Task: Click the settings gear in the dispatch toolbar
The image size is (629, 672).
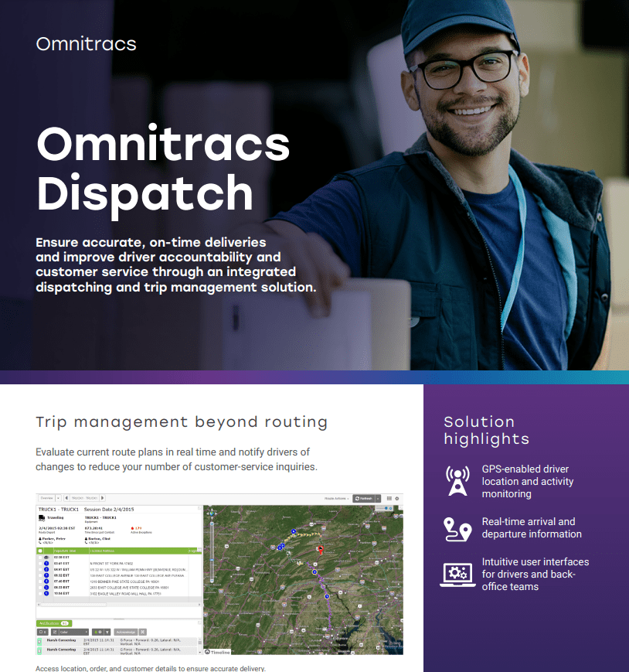Action: [x=397, y=498]
